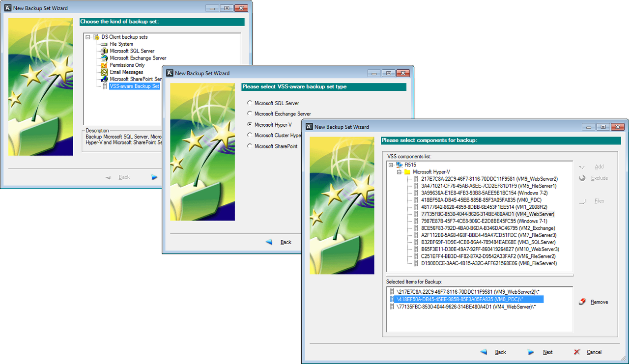
Task: Click blue Next arrow icon in front wizard
Action: pos(531,352)
